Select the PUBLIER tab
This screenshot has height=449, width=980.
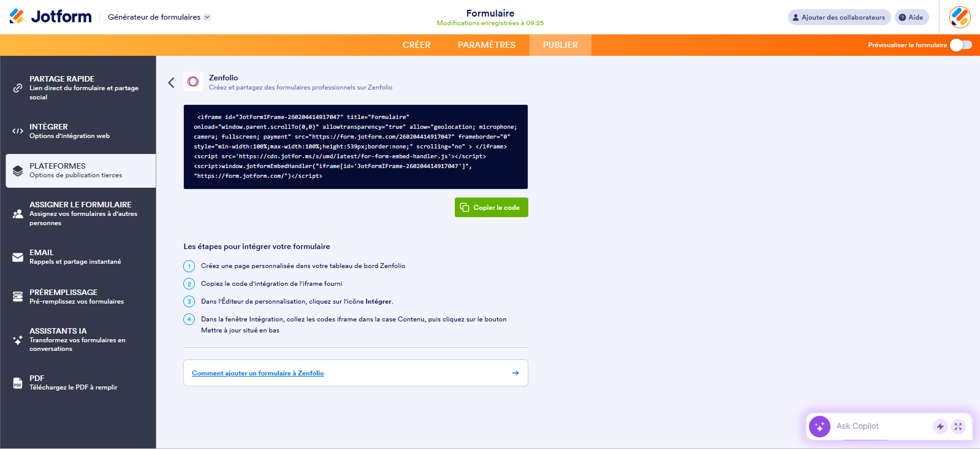[x=560, y=45]
